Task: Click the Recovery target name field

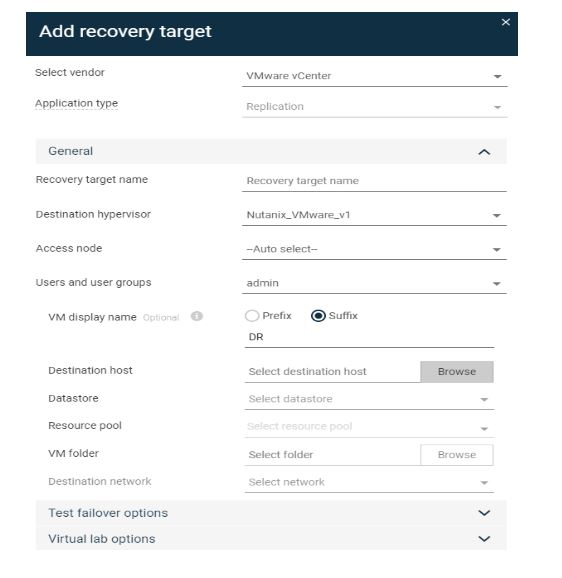Action: click(x=374, y=181)
